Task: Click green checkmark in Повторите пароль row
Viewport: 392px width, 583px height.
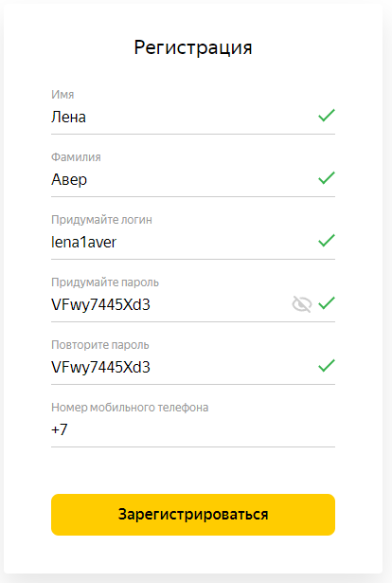Action: pyautogui.click(x=327, y=366)
